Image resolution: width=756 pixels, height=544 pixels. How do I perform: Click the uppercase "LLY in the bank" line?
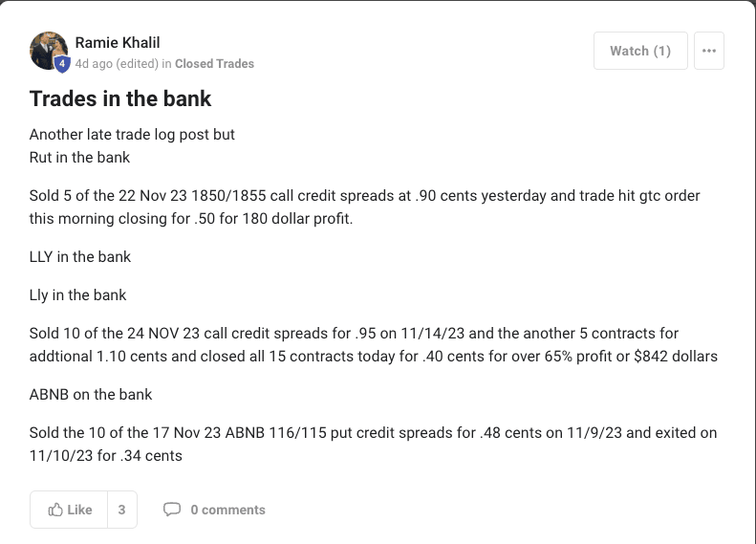(80, 256)
